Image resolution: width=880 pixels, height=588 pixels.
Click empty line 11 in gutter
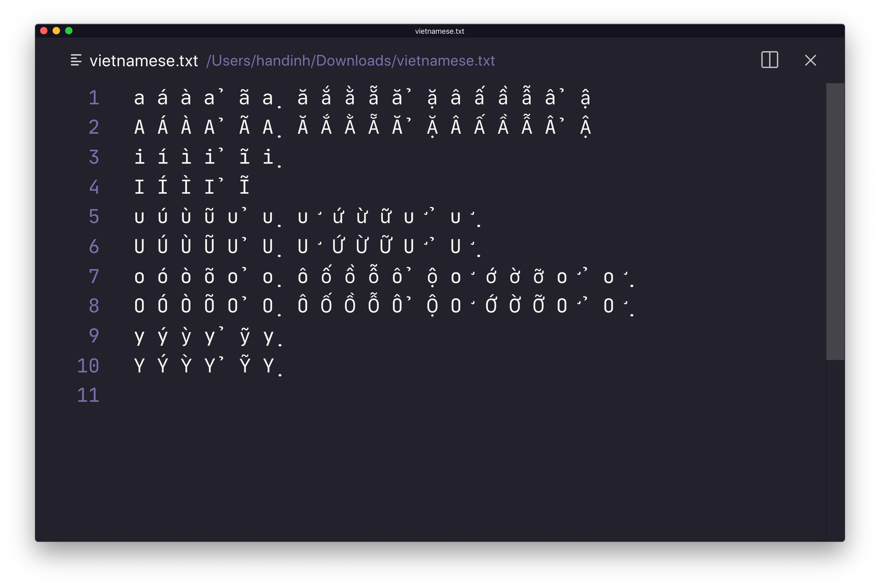[88, 395]
